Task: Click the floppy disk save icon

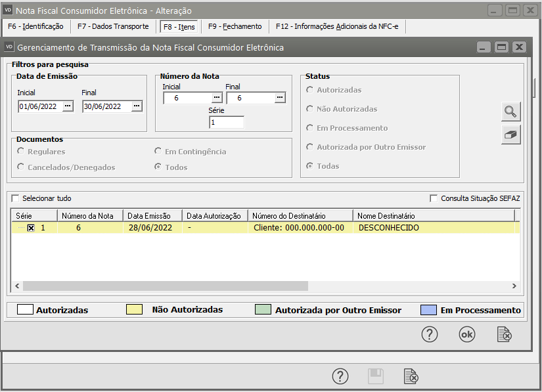Action: pos(375,376)
